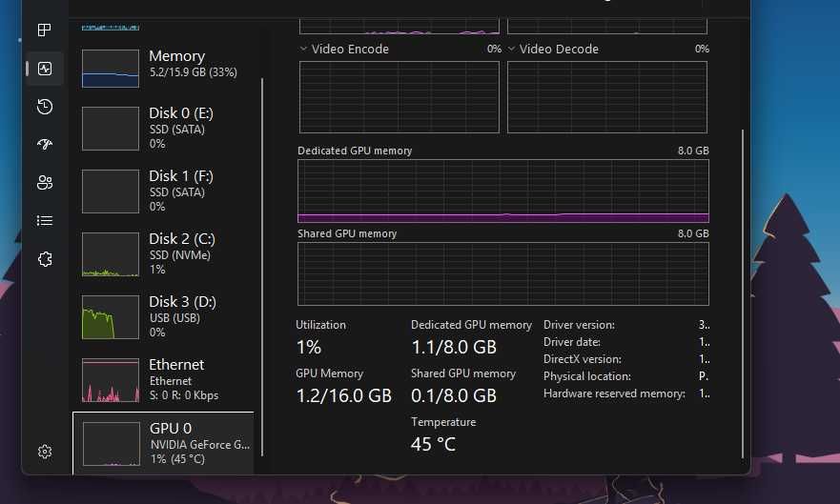The height and width of the screenshot is (504, 840).
Task: Open the Processes page icon
Action: [44, 30]
